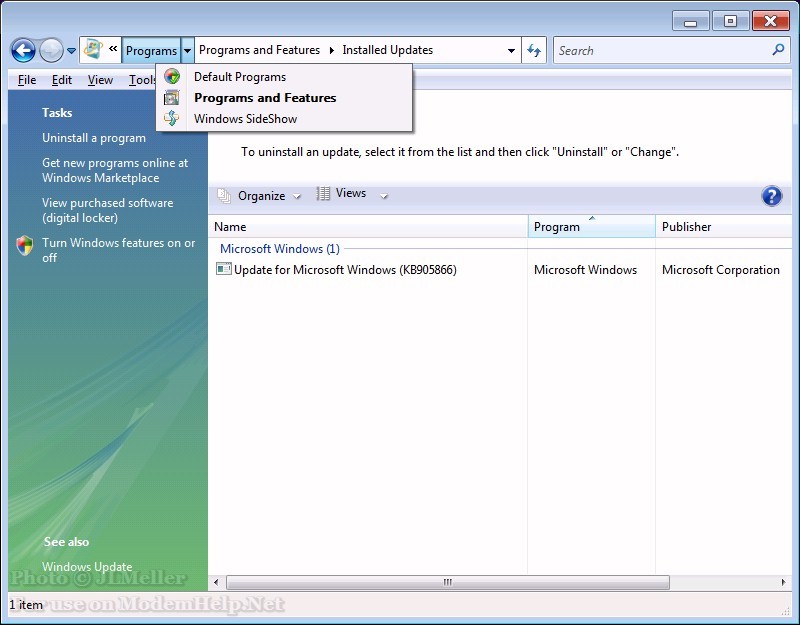Screen dimensions: 800x625
Task: Open the Edit menu
Action: (62, 80)
